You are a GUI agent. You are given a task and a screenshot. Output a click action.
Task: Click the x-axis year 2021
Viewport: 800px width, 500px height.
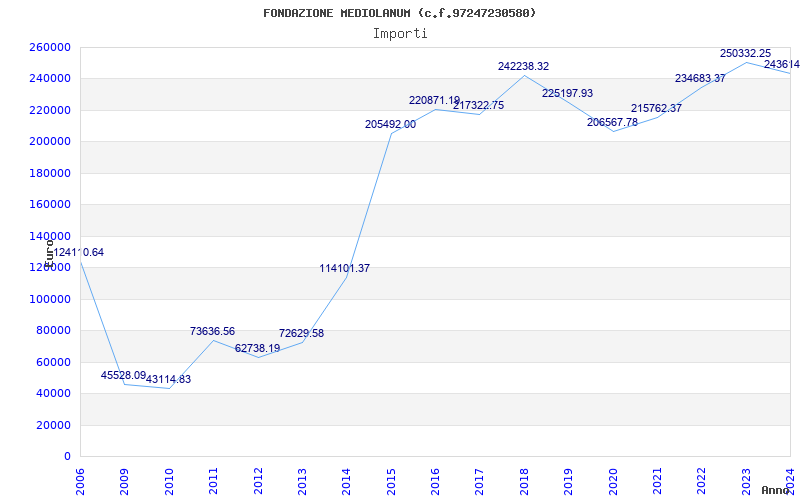click(x=657, y=480)
